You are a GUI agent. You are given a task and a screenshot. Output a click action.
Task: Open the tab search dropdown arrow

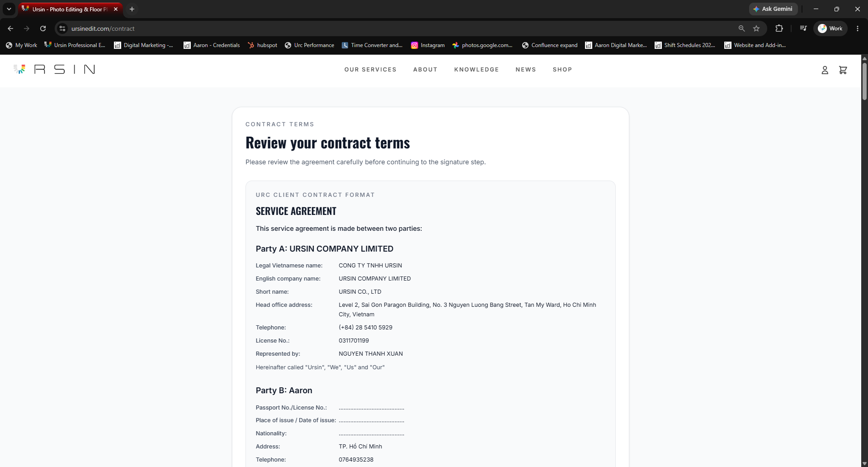click(9, 9)
